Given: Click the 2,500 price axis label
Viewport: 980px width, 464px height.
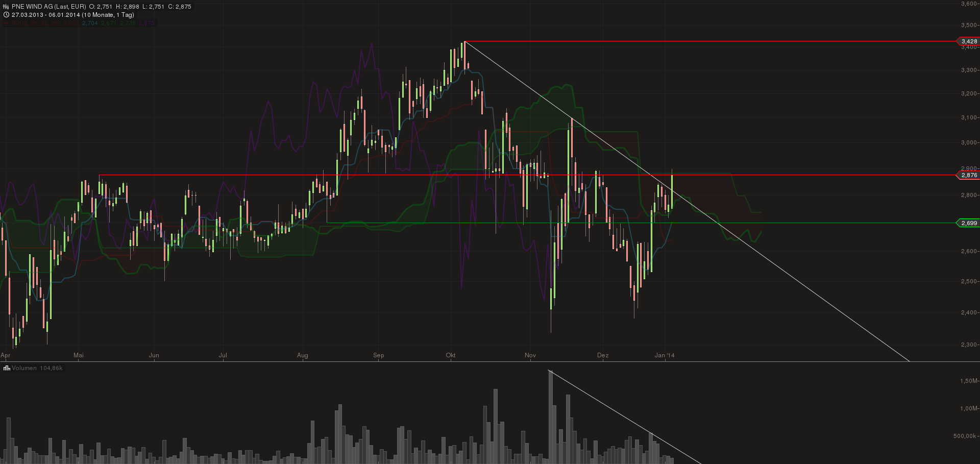Looking at the screenshot, I should [969, 281].
